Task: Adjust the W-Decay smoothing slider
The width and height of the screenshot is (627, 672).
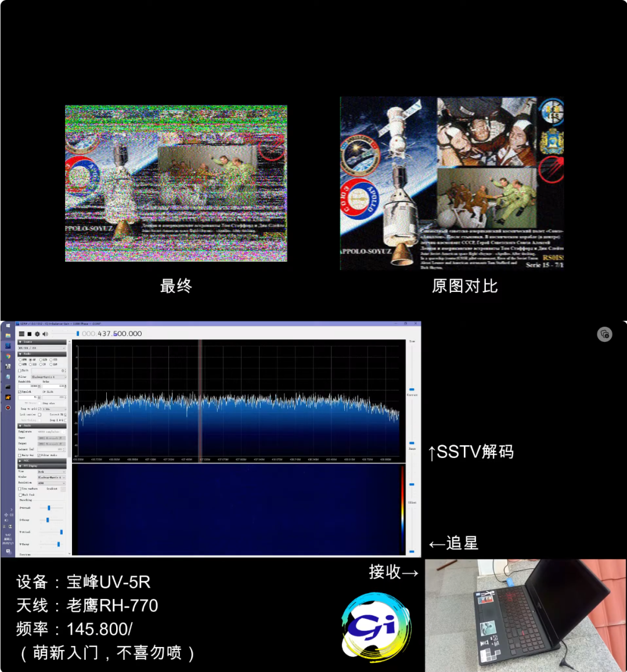Action: (52, 544)
